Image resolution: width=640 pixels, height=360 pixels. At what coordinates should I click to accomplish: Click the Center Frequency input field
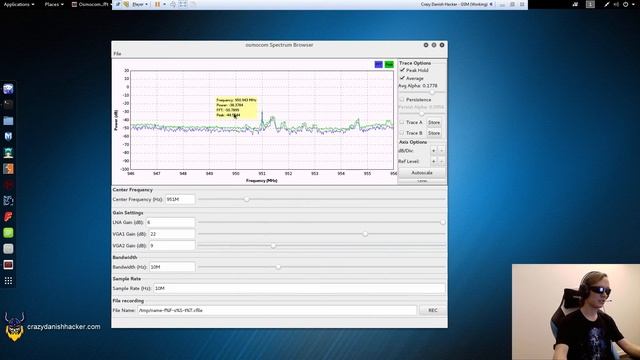click(x=180, y=199)
